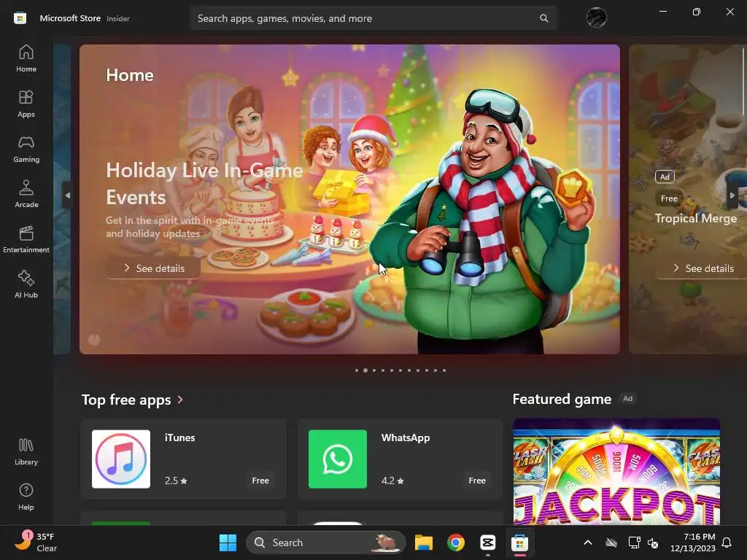This screenshot has height=560, width=747.
Task: Open Entertainment section in sidebar
Action: tap(26, 239)
